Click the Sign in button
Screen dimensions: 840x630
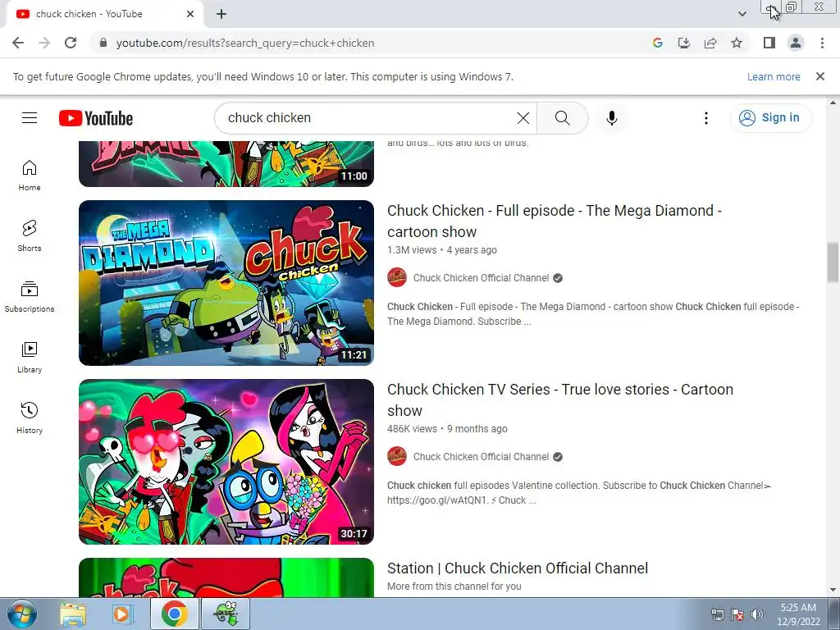coord(770,118)
